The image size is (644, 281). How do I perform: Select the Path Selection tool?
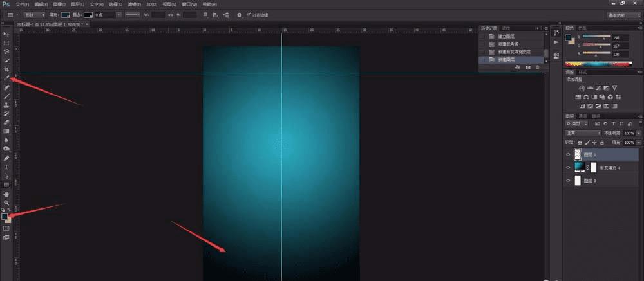click(x=6, y=176)
